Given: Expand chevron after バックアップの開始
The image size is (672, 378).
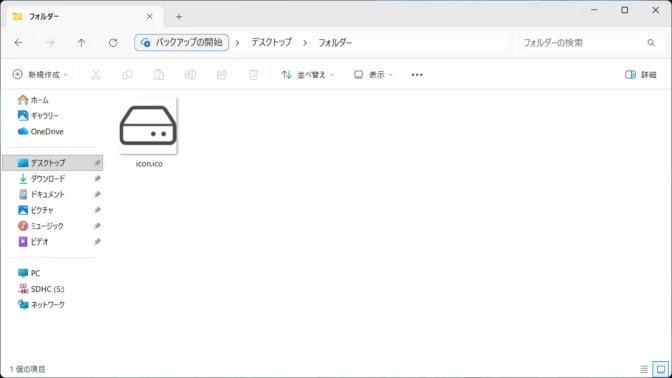Looking at the screenshot, I should click(237, 42).
